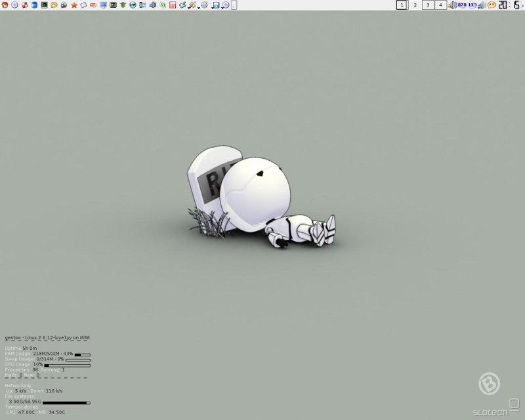Click the "Networking" heading
This screenshot has width=525, height=420.
18,385
